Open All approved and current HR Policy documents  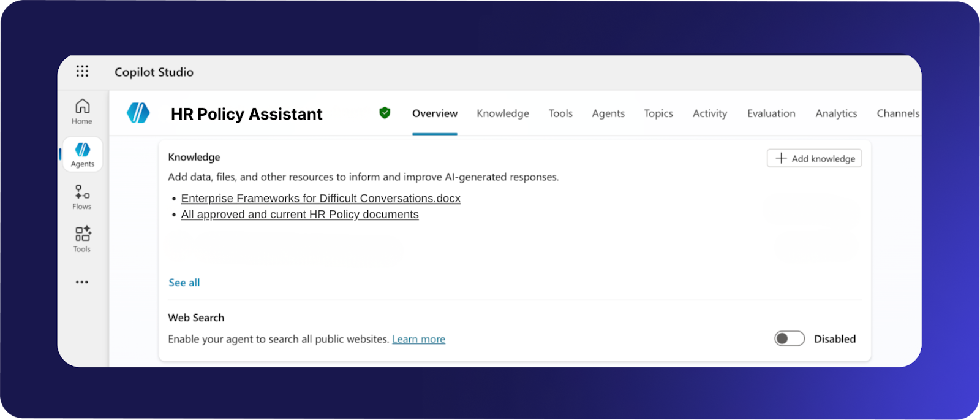[300, 215]
